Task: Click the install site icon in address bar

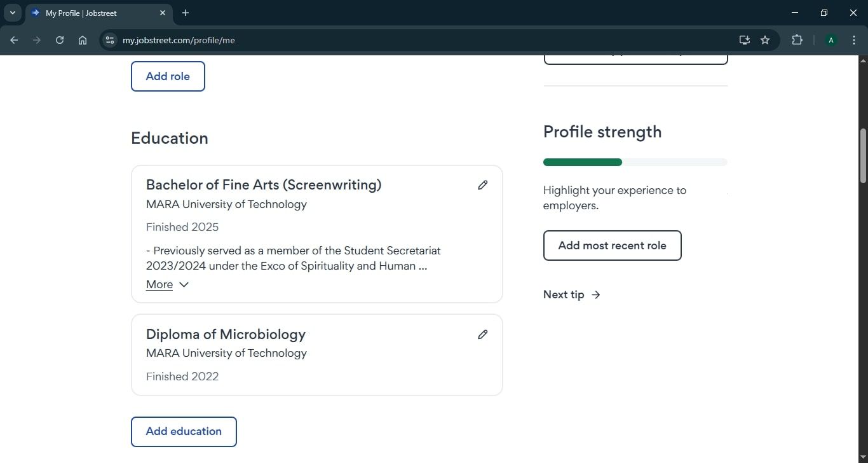Action: coord(744,40)
